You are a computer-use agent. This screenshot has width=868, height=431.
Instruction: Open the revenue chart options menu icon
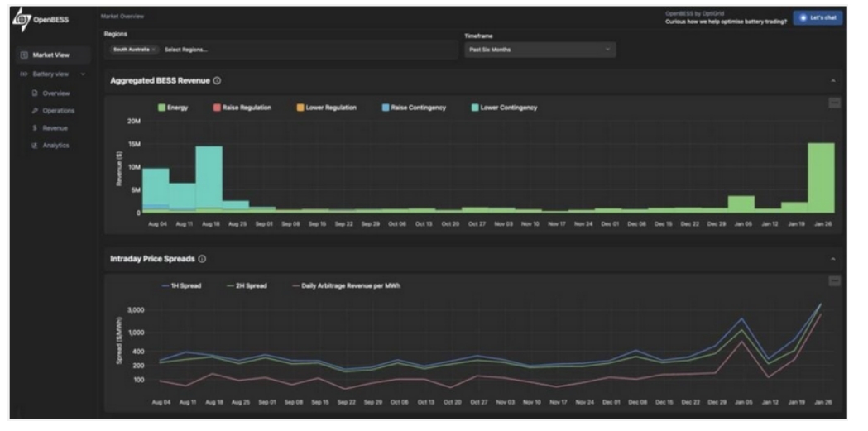pyautogui.click(x=834, y=103)
